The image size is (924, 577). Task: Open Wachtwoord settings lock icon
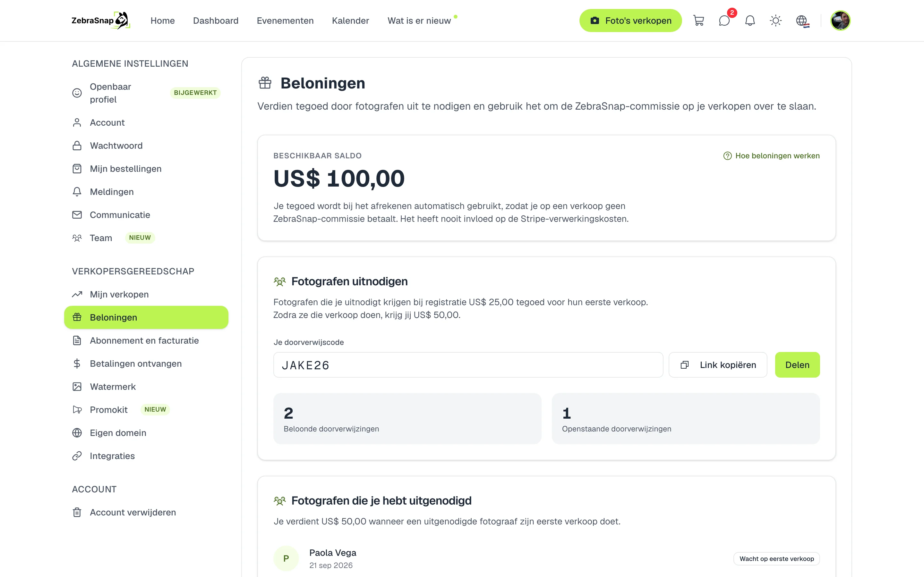click(x=77, y=146)
